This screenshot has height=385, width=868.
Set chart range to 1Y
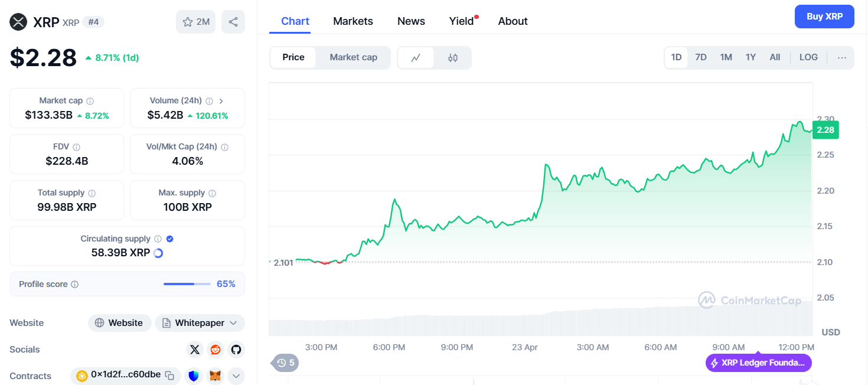pyautogui.click(x=750, y=58)
